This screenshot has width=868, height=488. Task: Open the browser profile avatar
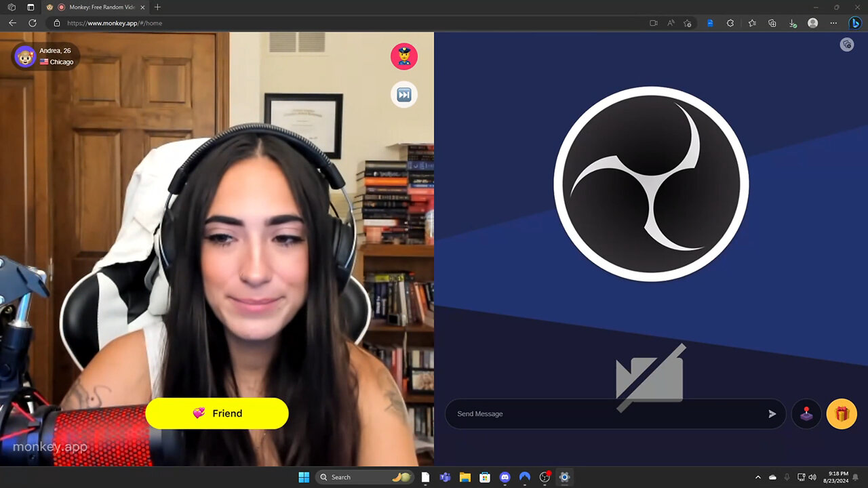point(812,23)
